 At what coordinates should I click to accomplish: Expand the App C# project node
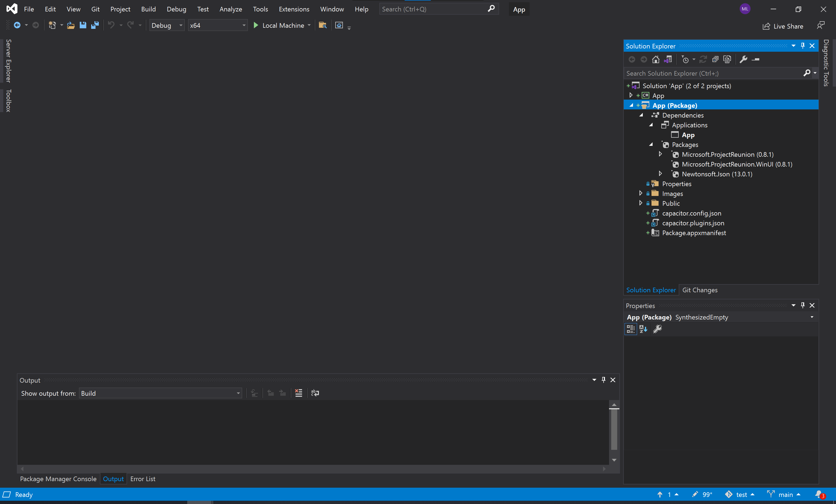coord(631,95)
